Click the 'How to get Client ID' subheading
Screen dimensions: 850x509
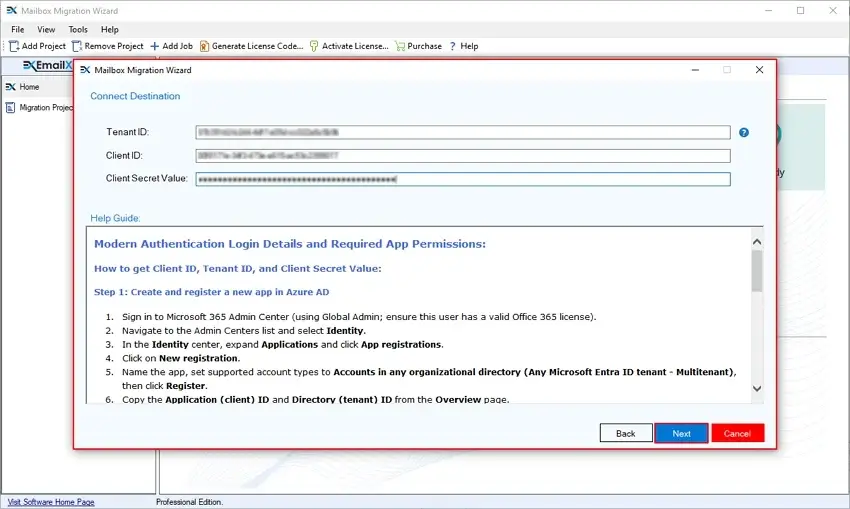coord(237,268)
